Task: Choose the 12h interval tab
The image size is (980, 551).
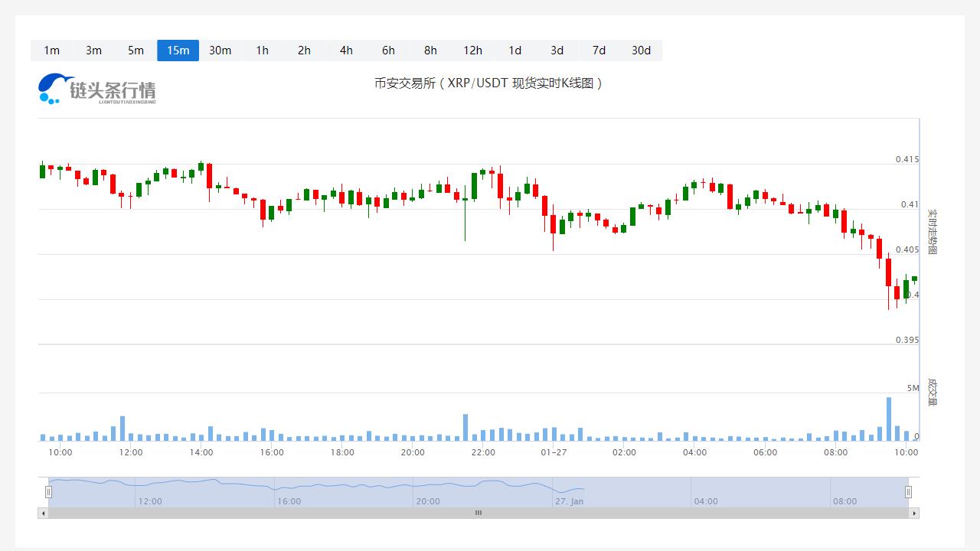Action: pyautogui.click(x=472, y=51)
